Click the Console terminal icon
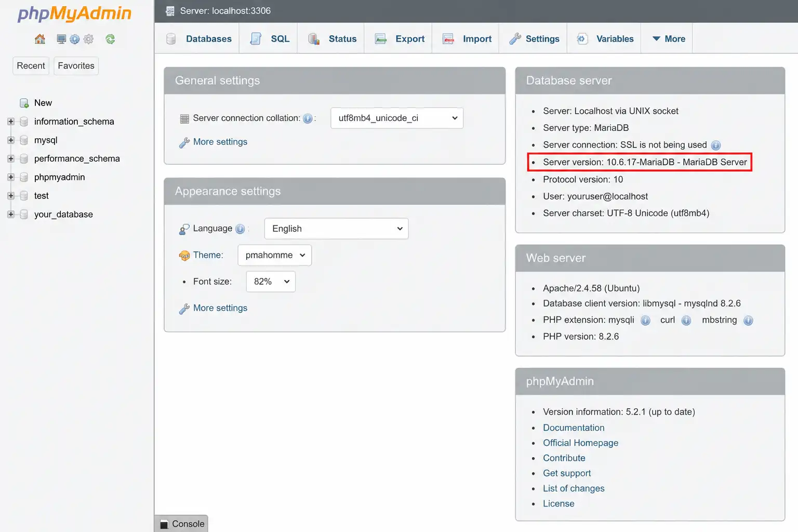The image size is (798, 532). tap(164, 524)
